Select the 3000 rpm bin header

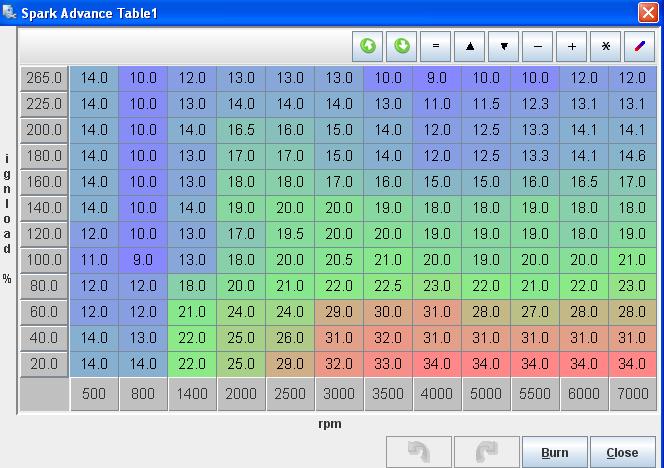pyautogui.click(x=339, y=394)
